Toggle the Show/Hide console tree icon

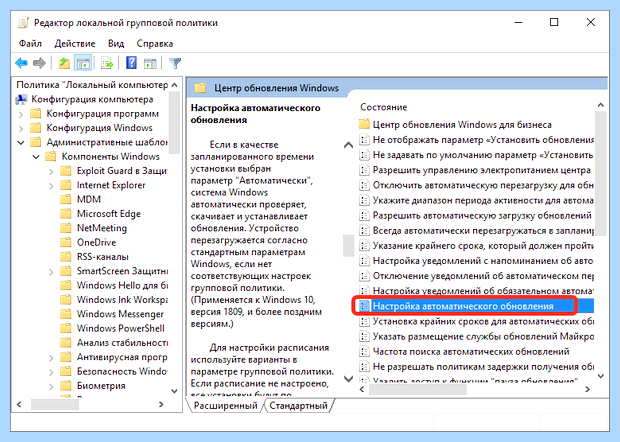pyautogui.click(x=83, y=63)
